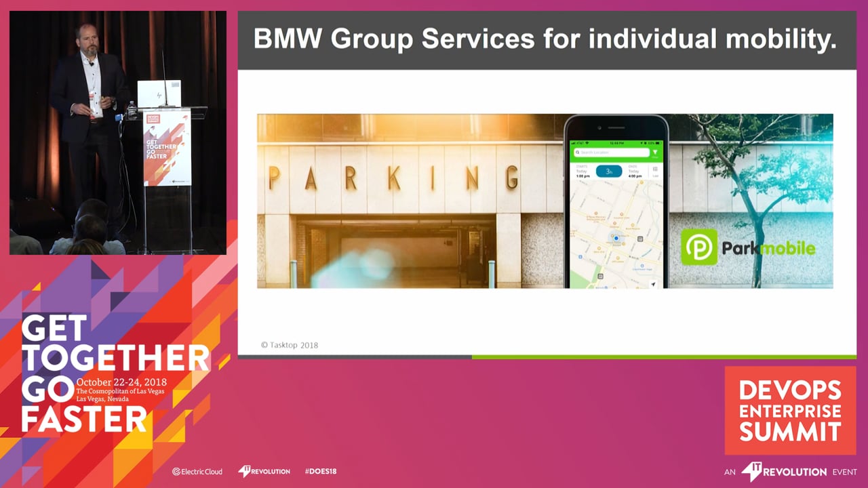This screenshot has height=488, width=868.
Task: Click the #DOES18 hashtag text
Action: click(x=321, y=471)
